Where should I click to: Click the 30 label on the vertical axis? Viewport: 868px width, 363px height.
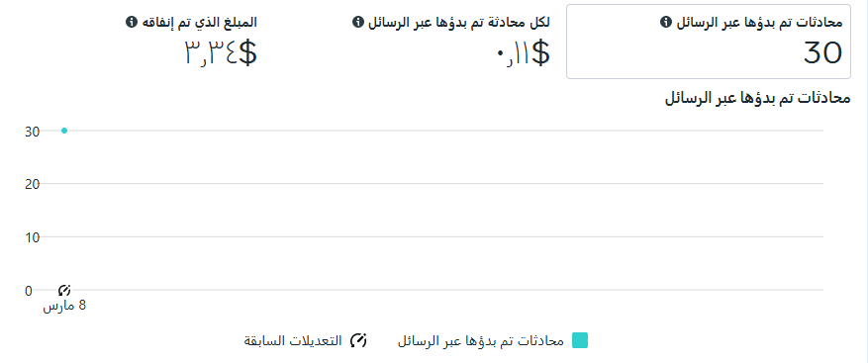32,132
